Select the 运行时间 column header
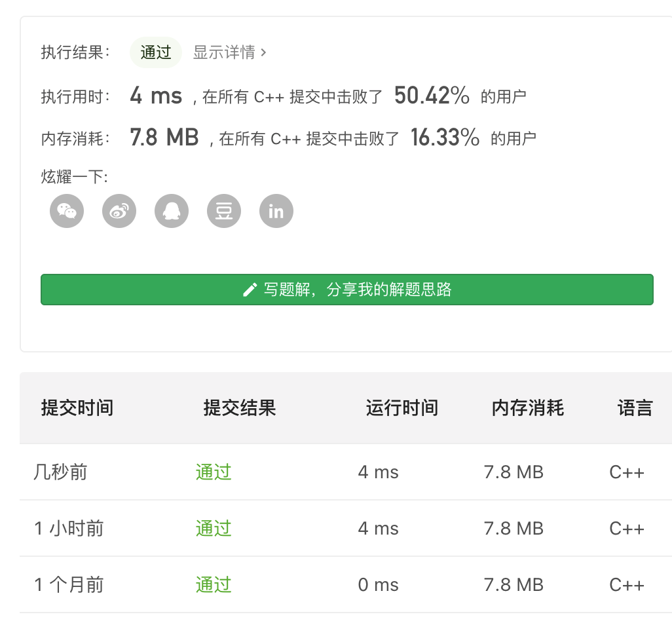This screenshot has height=625, width=672. point(401,408)
